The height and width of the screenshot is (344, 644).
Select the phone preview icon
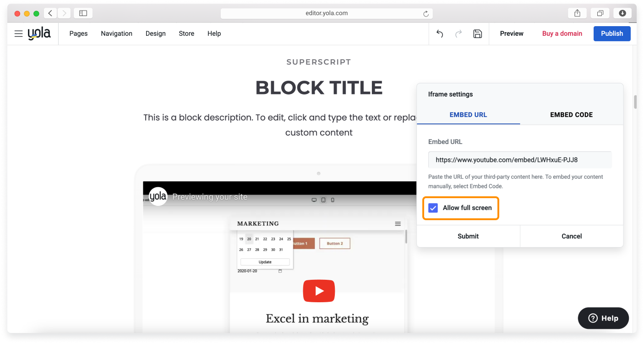pos(333,200)
